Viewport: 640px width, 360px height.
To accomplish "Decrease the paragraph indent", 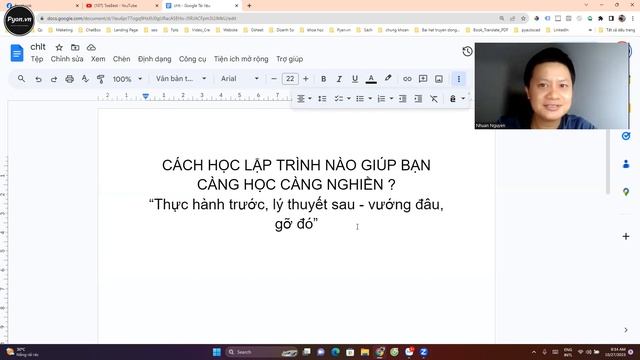I will coord(402,99).
